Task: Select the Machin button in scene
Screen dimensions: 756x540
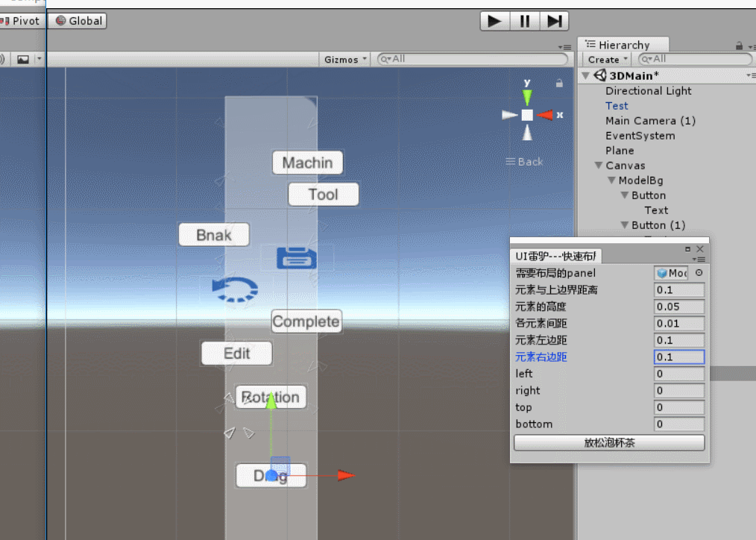Action: 307,163
